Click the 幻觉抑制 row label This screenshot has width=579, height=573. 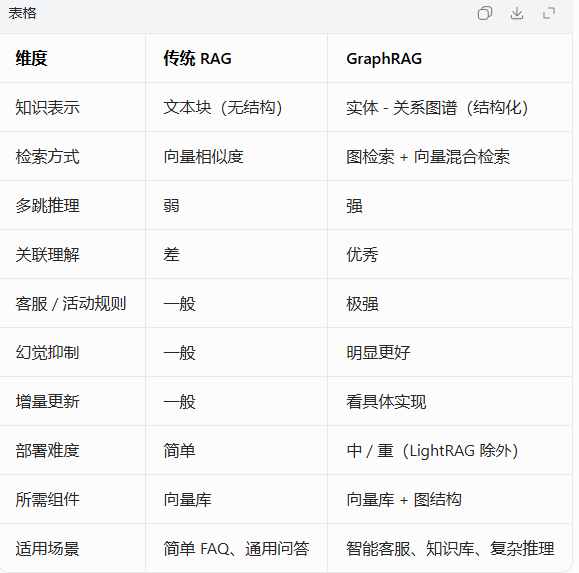pos(47,353)
